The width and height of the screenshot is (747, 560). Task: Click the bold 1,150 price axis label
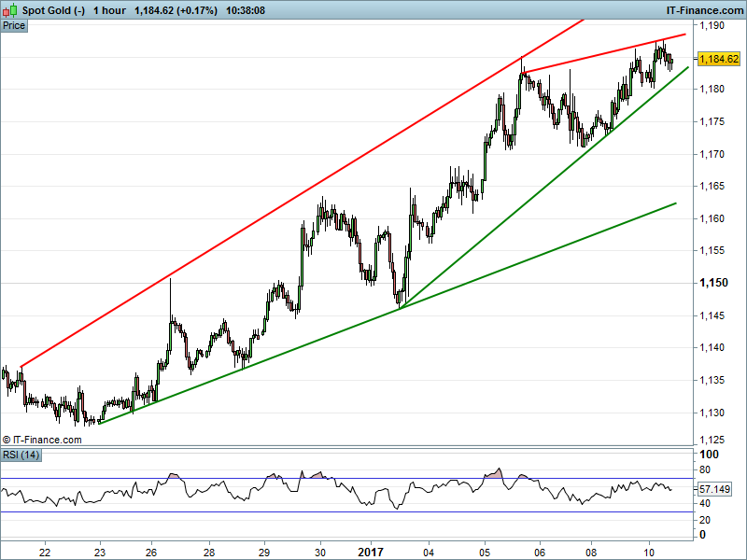(x=713, y=283)
